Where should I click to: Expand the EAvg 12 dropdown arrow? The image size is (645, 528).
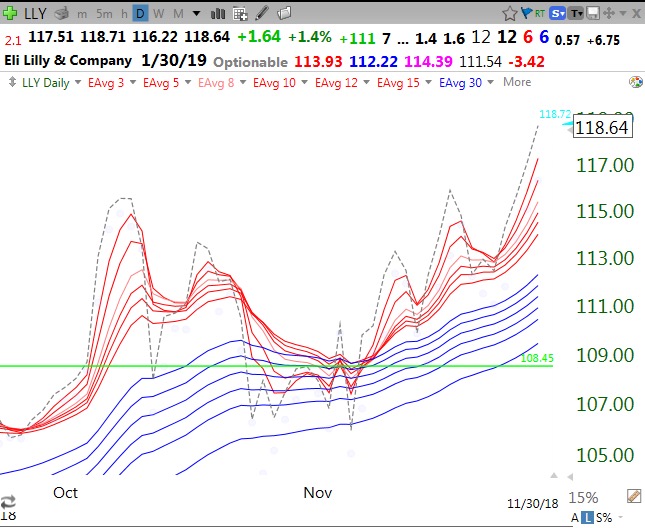coord(366,82)
